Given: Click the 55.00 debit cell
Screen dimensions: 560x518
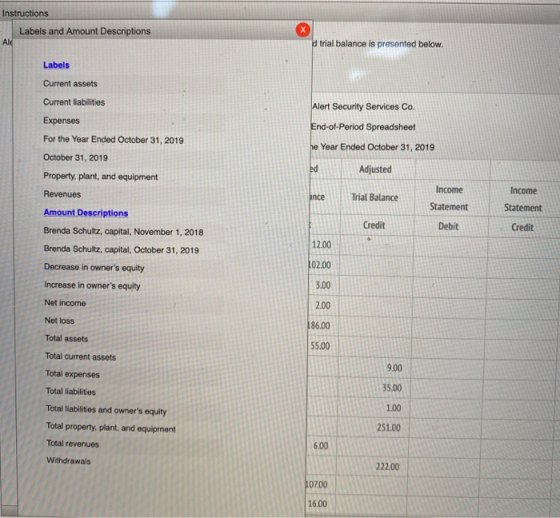Looking at the screenshot, I should pos(320,346).
